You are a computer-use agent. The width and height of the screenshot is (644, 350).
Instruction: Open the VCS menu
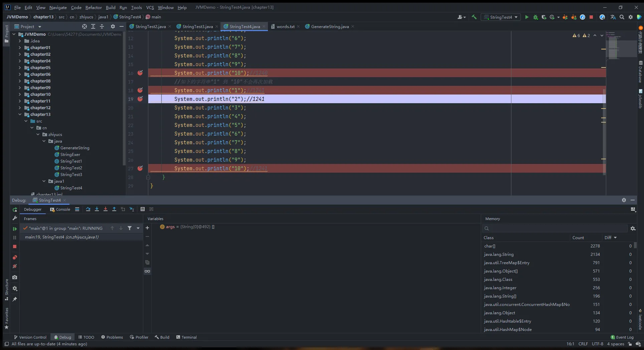[x=150, y=7]
